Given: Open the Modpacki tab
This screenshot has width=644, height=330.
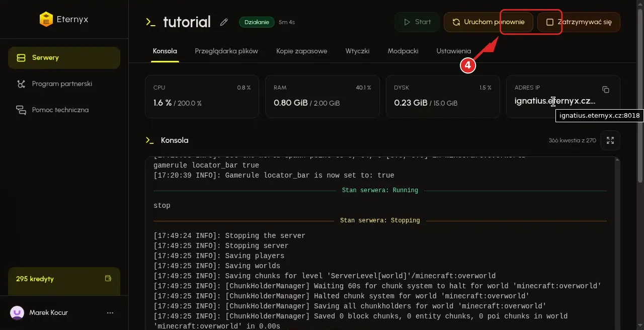Looking at the screenshot, I should (x=403, y=51).
